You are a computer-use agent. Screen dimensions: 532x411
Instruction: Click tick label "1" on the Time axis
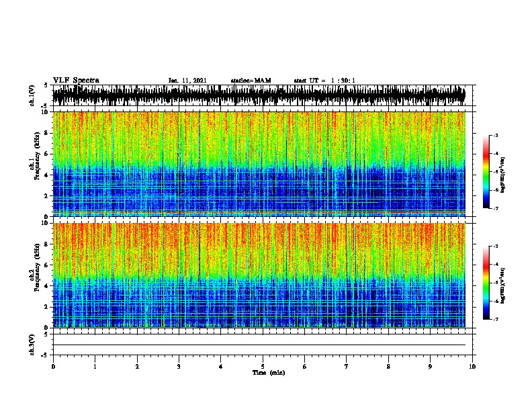click(x=95, y=367)
